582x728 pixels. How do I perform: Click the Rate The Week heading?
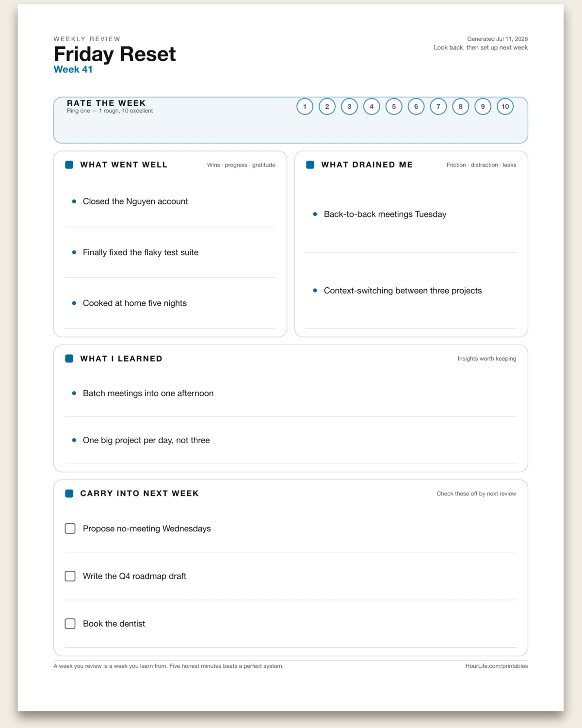106,103
